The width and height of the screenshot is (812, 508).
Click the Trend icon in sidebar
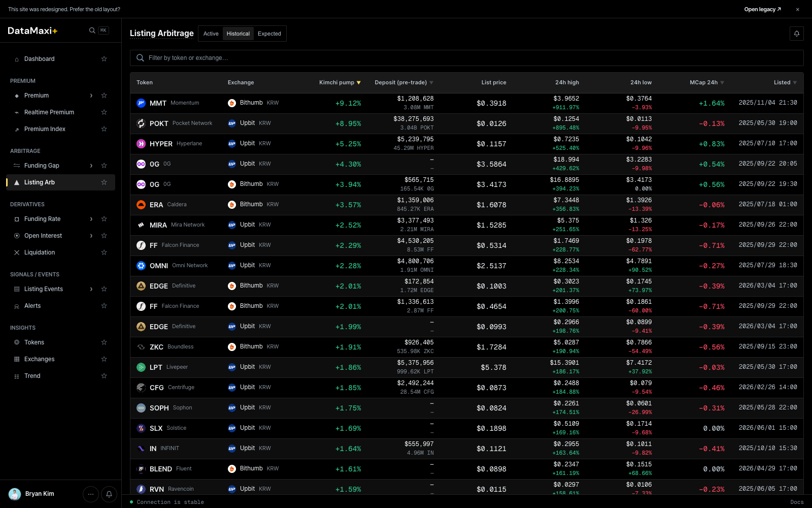[17, 376]
